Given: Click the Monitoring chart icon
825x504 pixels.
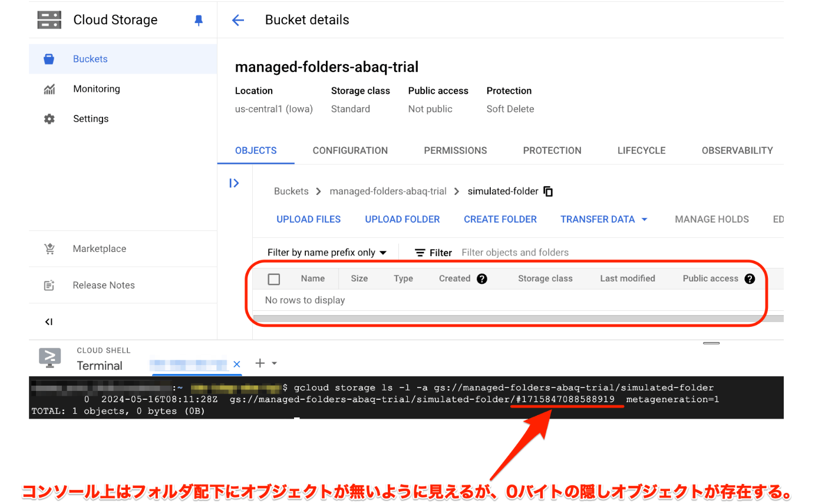Looking at the screenshot, I should pos(49,89).
